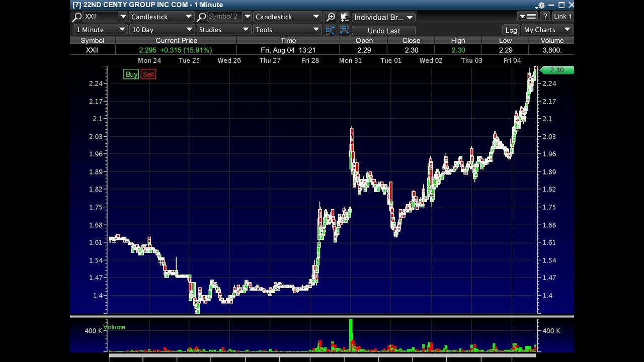Click the red Sell button
The image size is (644, 362).
click(148, 74)
